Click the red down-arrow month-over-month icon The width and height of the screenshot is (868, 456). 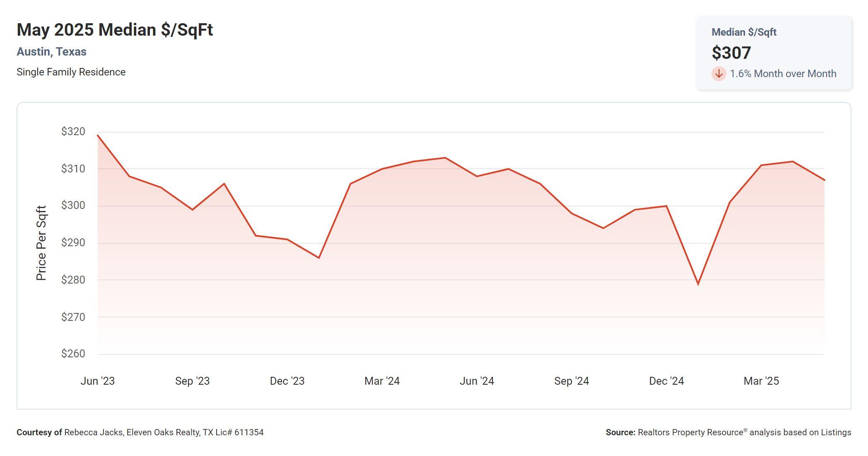[719, 74]
